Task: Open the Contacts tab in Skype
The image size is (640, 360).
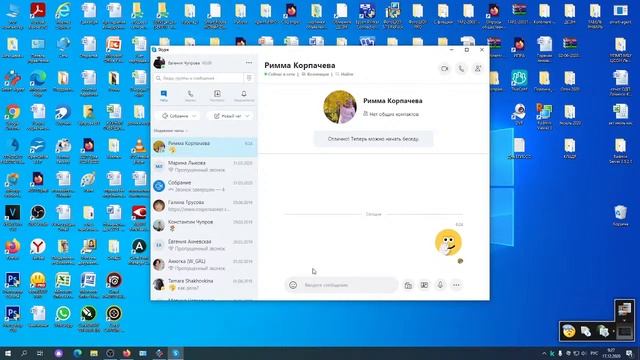Action: tap(217, 96)
